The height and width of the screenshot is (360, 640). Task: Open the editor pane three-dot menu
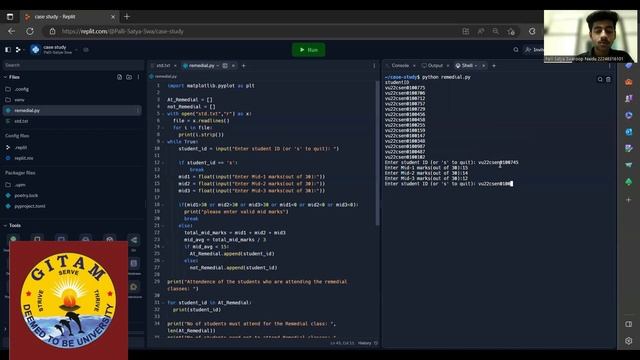click(x=374, y=65)
